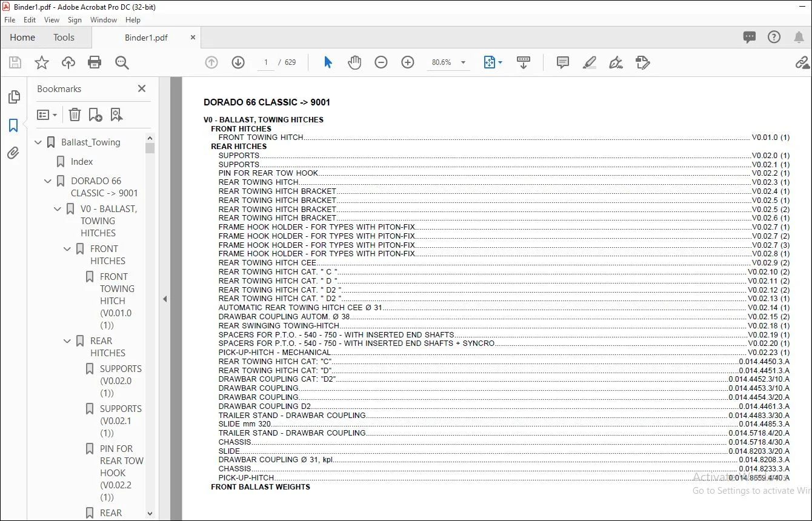Viewport: 812px width, 521px height.
Task: Zoom in with the plus circle icon
Action: pyautogui.click(x=408, y=62)
